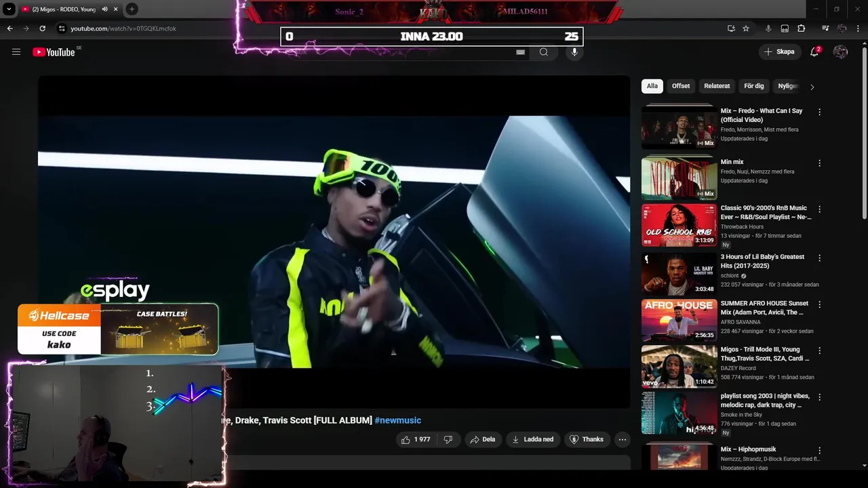Select the Alla filter chip
The height and width of the screenshot is (488, 868).
pyautogui.click(x=652, y=86)
